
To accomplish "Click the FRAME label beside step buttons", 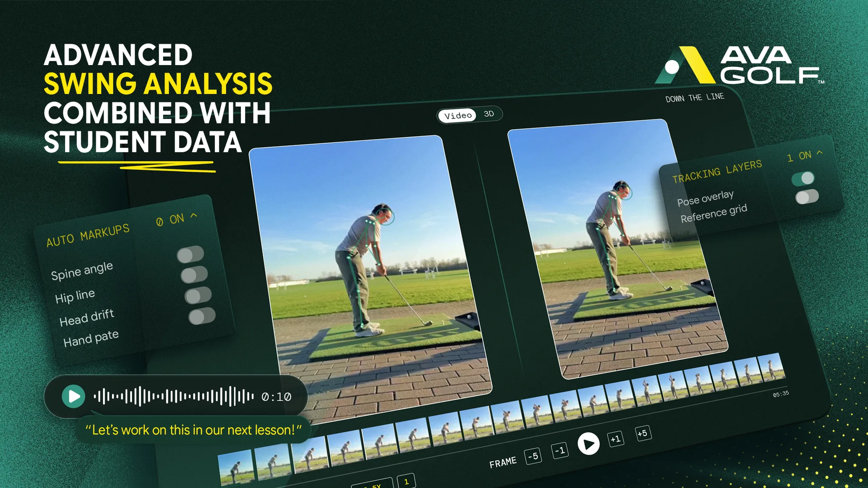I will (503, 463).
